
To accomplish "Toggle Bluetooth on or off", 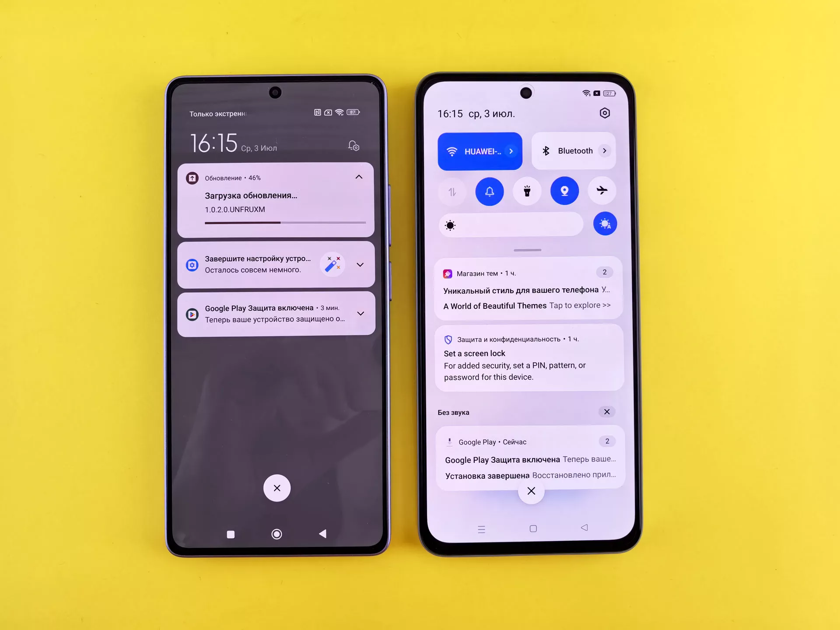I will (566, 151).
